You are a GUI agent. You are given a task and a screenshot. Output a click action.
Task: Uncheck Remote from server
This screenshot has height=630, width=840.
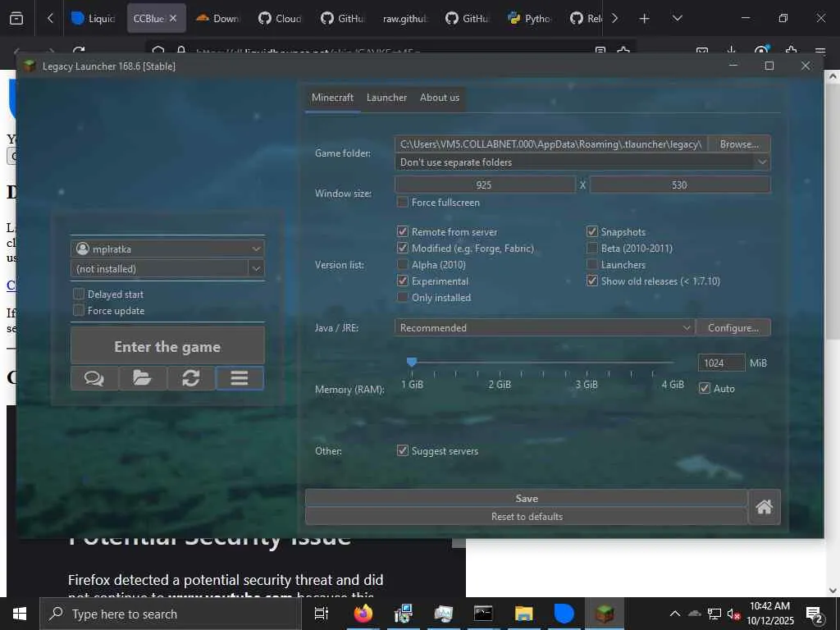pyautogui.click(x=402, y=231)
